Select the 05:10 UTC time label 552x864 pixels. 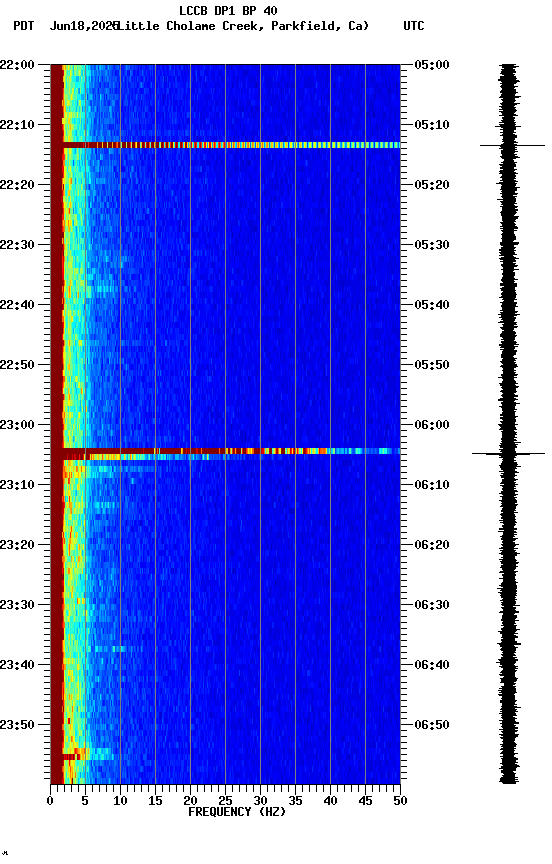pos(432,125)
